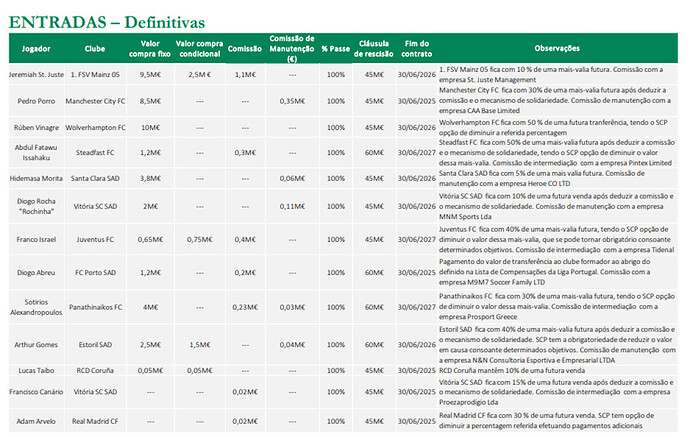Select the 'Observações' column header

tap(557, 48)
